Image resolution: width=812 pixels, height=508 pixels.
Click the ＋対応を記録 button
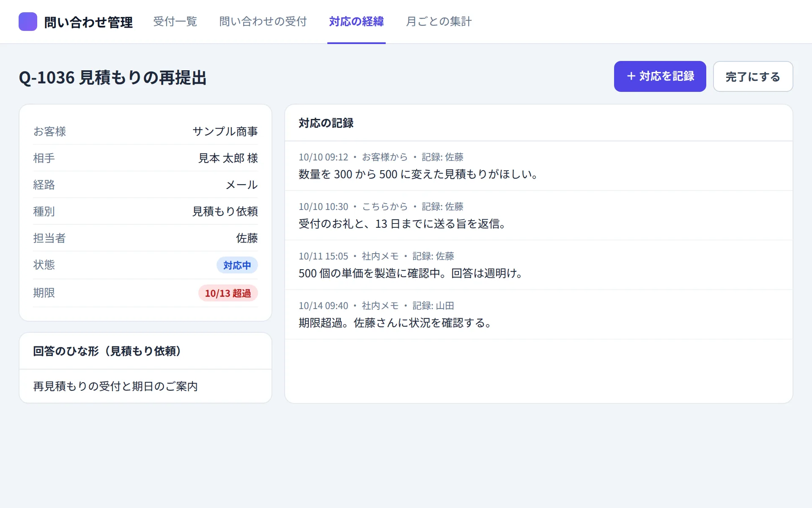[x=660, y=76]
